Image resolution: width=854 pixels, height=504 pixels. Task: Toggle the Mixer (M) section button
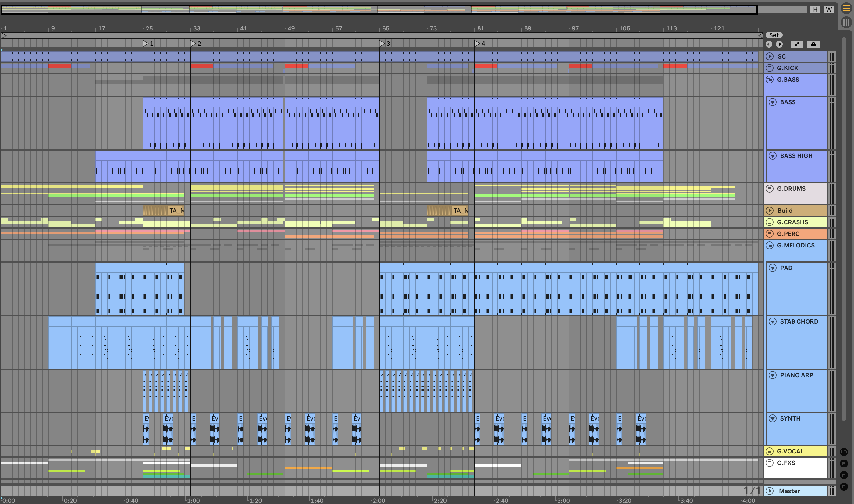point(844,475)
